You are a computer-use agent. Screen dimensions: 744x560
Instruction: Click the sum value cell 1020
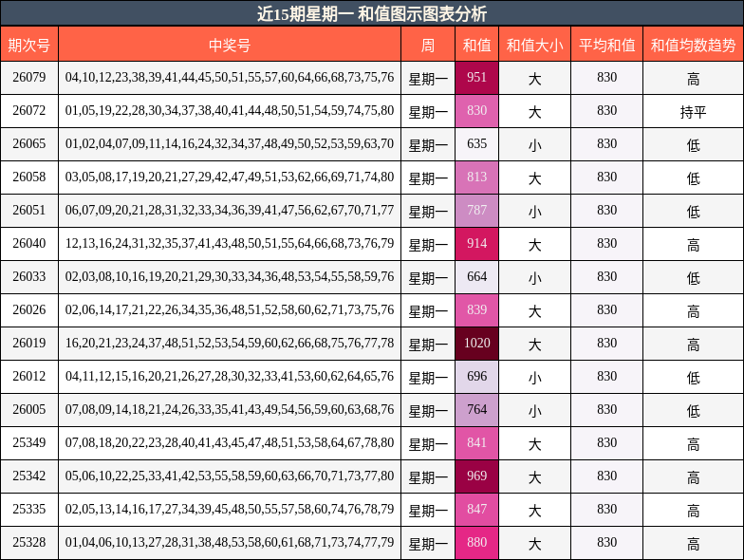pos(476,344)
